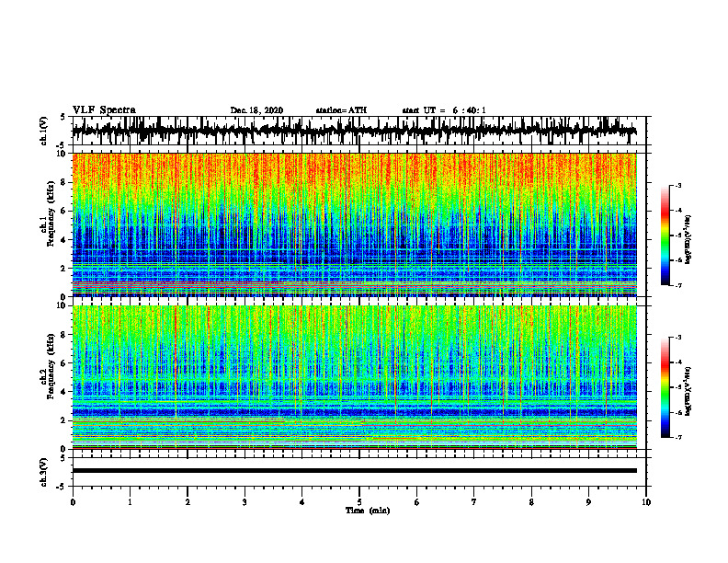Click the time axis tick label "6"

pyautogui.click(x=416, y=502)
